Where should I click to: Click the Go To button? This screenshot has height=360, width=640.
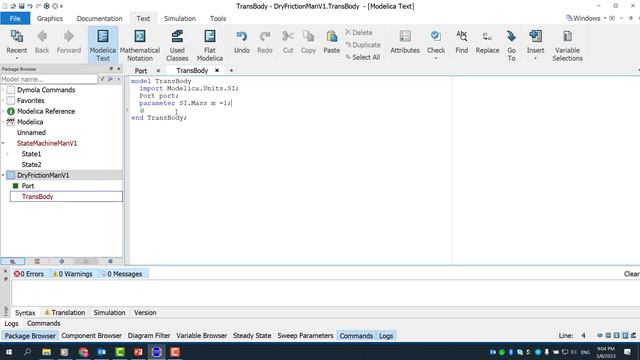(511, 45)
